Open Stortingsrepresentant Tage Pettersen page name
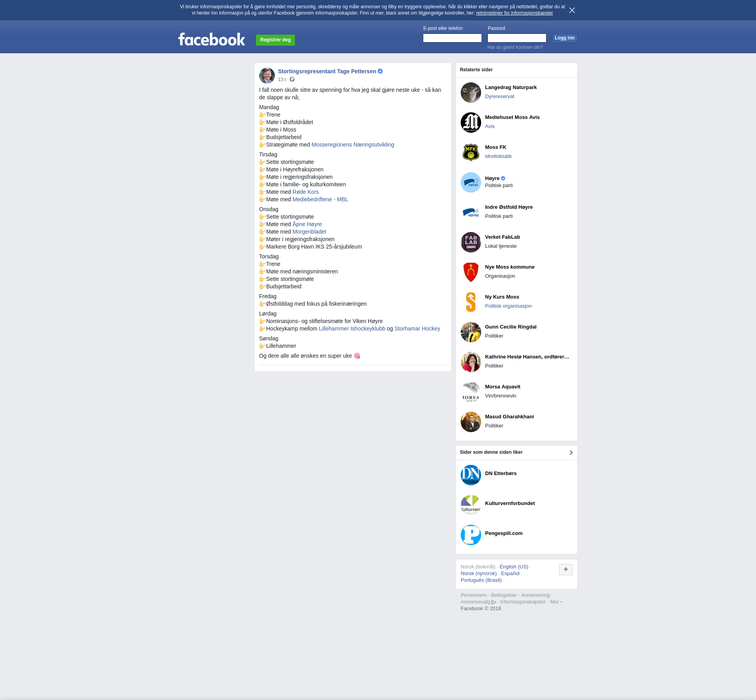The image size is (756, 700). point(327,71)
